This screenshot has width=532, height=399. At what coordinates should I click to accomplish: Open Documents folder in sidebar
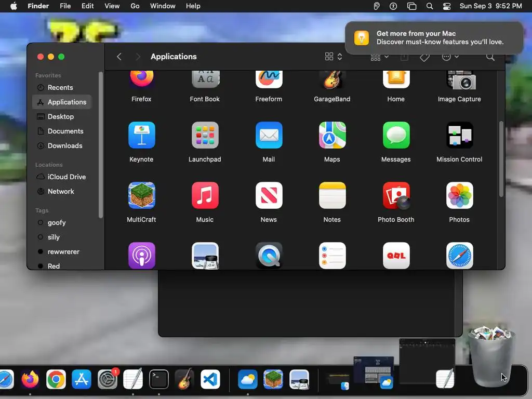click(62, 131)
